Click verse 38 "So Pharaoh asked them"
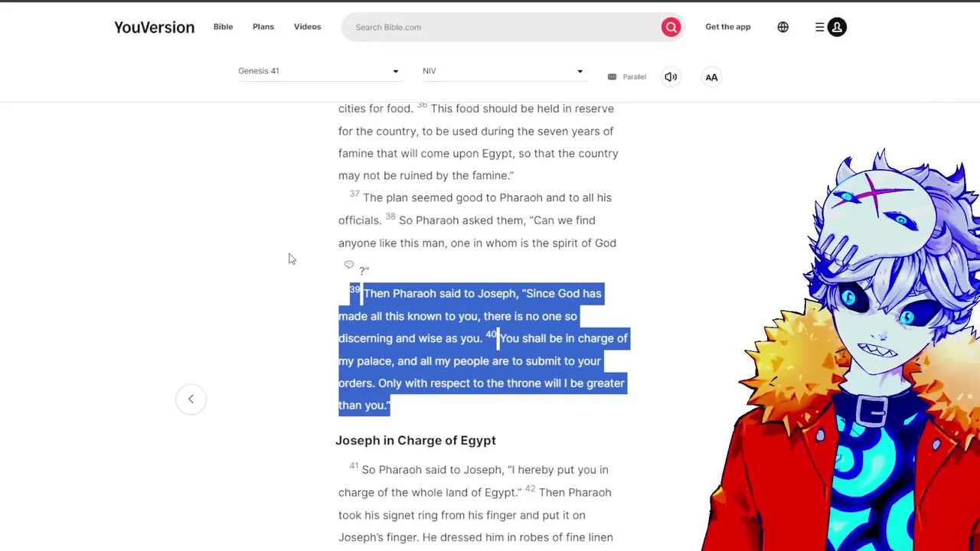This screenshot has height=551, width=980. tap(461, 220)
